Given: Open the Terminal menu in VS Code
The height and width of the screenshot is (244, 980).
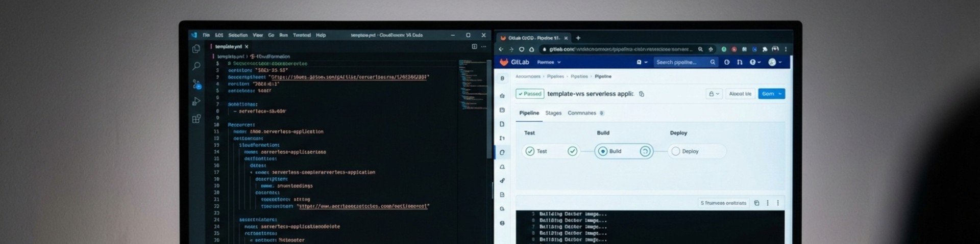Looking at the screenshot, I should point(302,35).
